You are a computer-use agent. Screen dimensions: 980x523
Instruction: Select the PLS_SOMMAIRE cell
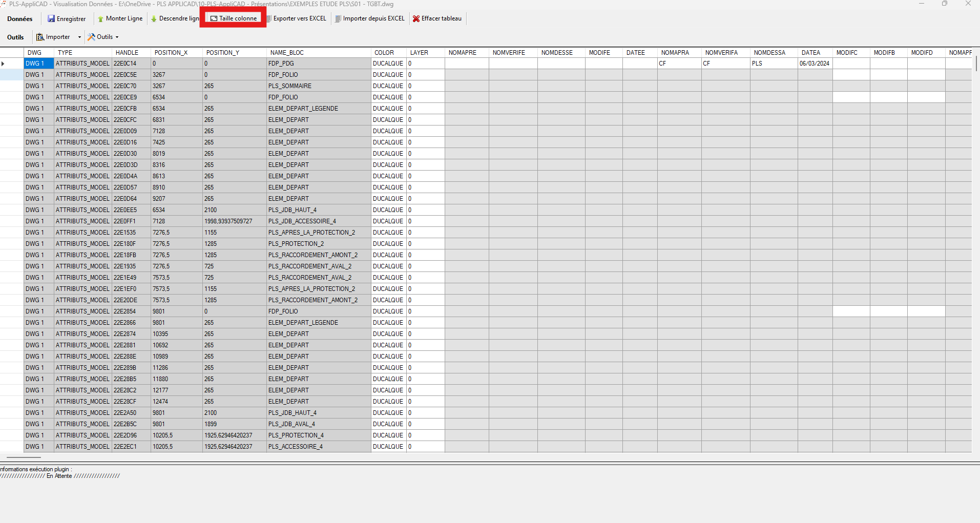[318, 86]
